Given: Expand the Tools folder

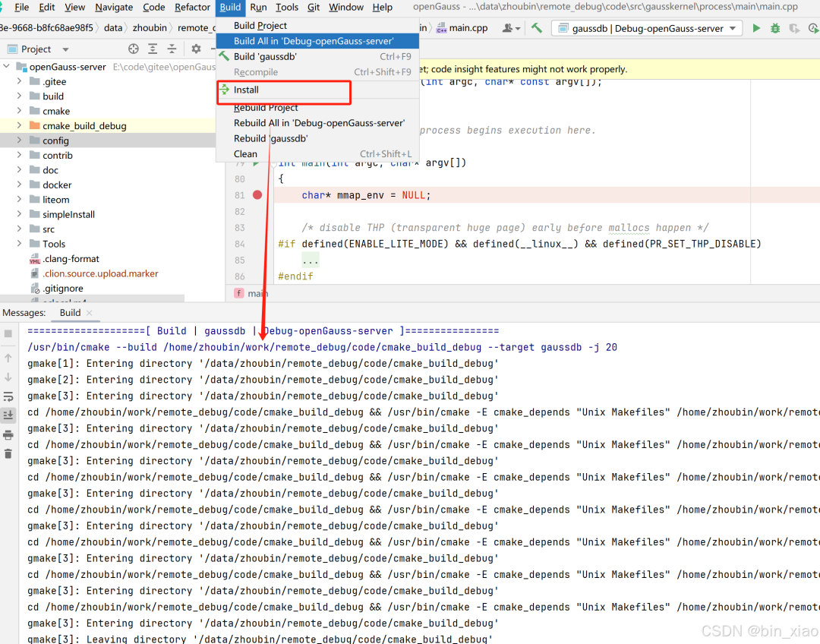Looking at the screenshot, I should 19,243.
